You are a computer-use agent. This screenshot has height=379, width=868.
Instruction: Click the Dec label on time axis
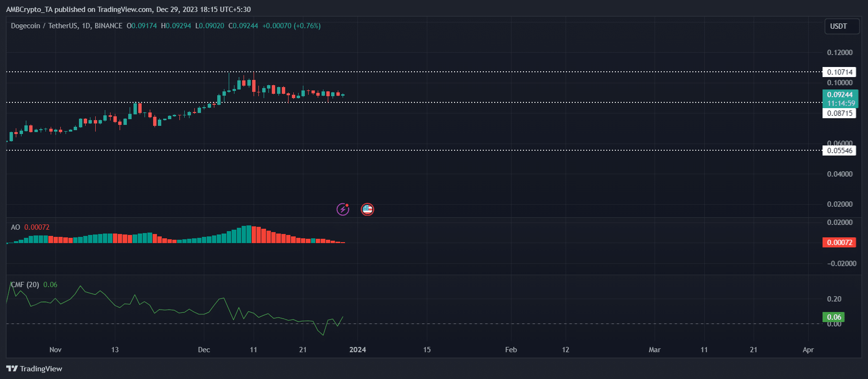pyautogui.click(x=204, y=350)
